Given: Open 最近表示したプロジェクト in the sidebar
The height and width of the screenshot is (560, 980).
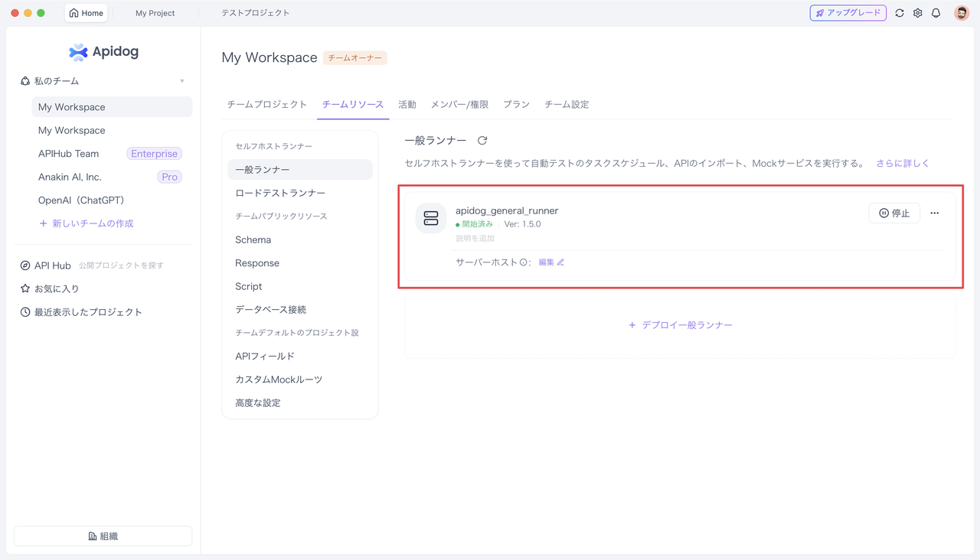Looking at the screenshot, I should [x=88, y=312].
